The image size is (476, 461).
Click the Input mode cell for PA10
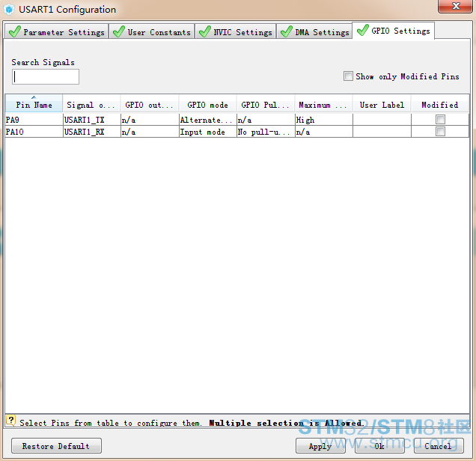(207, 132)
